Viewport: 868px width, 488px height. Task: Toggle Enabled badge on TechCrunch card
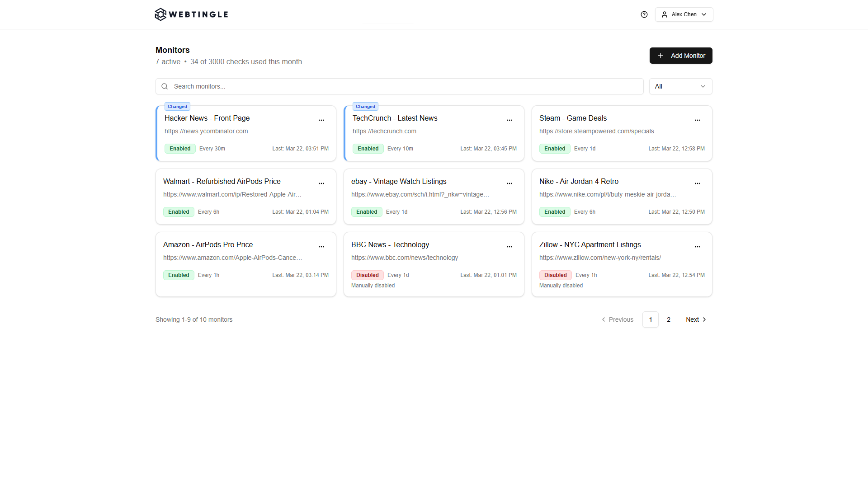pyautogui.click(x=368, y=149)
